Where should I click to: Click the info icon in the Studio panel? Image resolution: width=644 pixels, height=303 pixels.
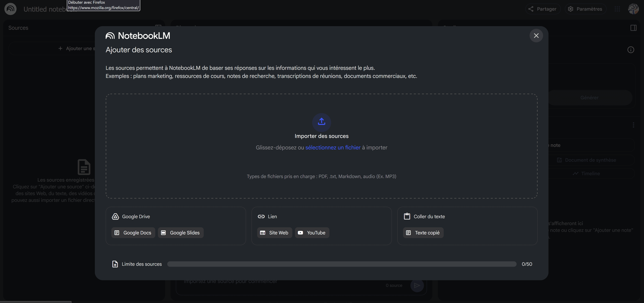click(631, 50)
